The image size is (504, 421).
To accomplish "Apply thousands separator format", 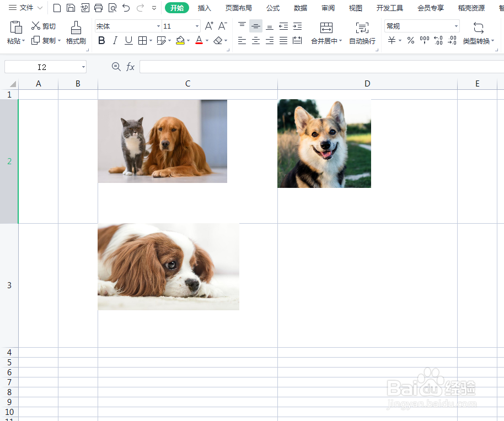I will coord(424,40).
